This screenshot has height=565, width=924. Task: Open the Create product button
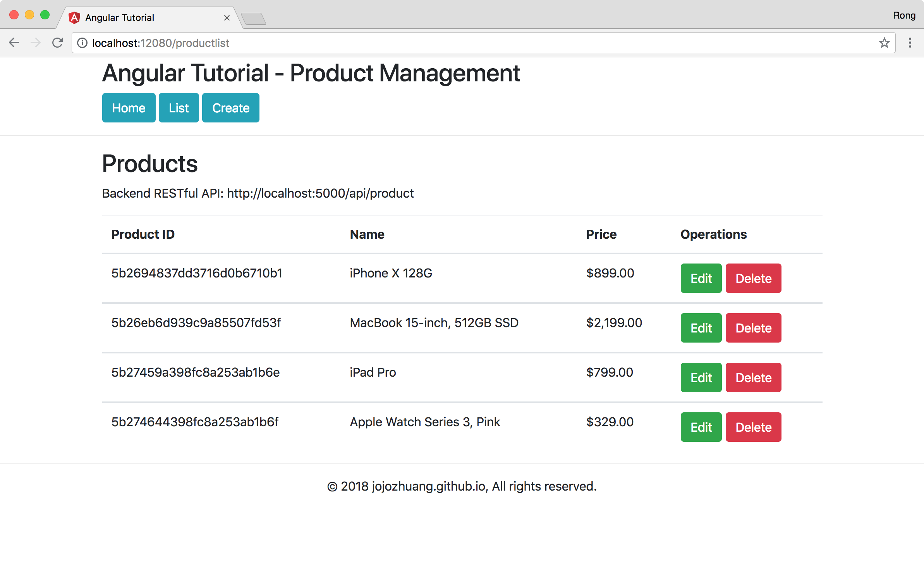[231, 108]
